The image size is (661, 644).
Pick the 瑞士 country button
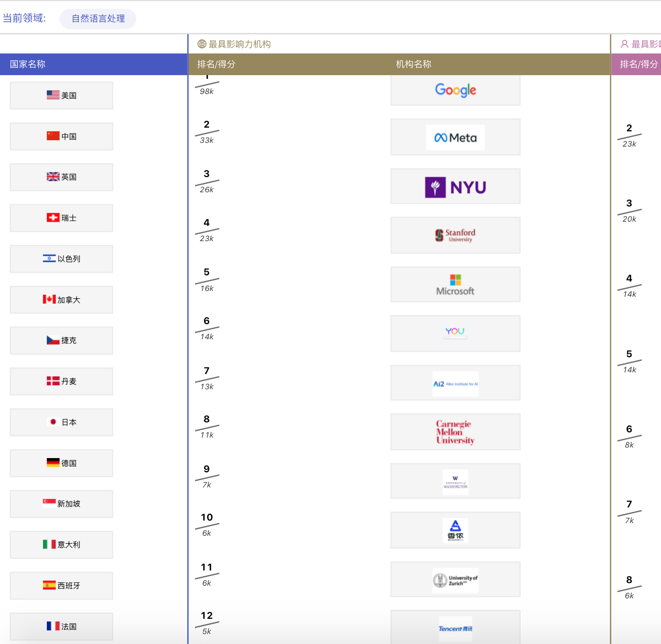pos(61,218)
